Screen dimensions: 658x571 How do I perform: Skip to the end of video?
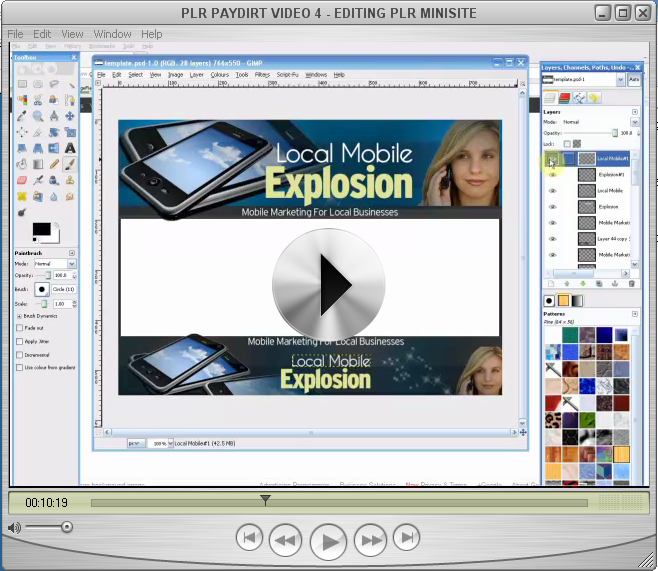coord(406,537)
